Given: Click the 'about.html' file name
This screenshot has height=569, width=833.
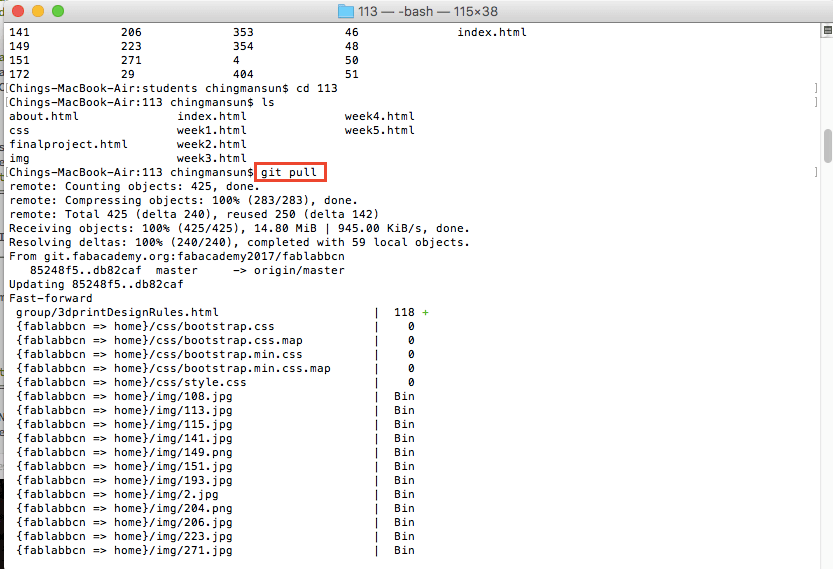Looking at the screenshot, I should (44, 116).
